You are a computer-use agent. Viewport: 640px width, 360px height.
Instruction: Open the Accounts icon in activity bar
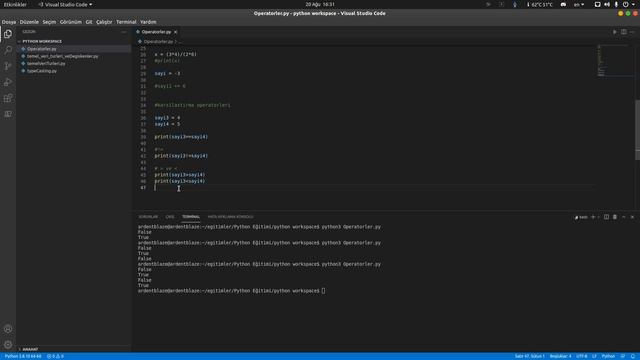click(8, 329)
